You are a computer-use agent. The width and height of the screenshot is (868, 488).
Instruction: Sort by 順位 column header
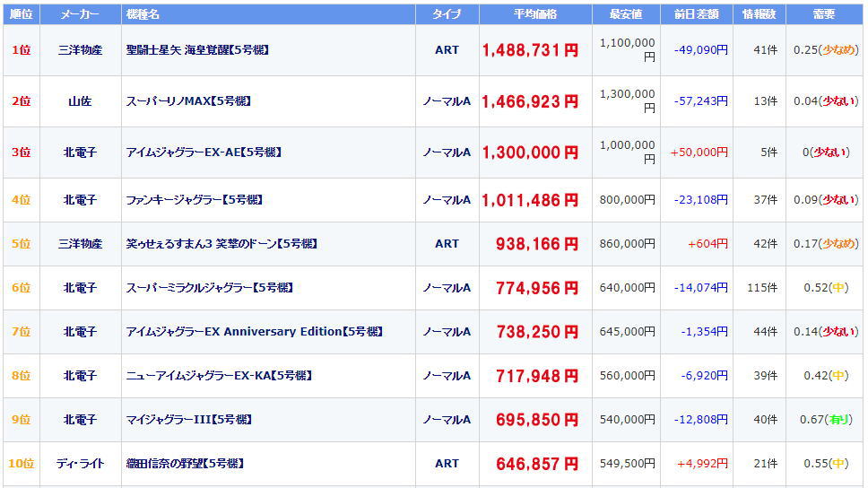[21, 13]
